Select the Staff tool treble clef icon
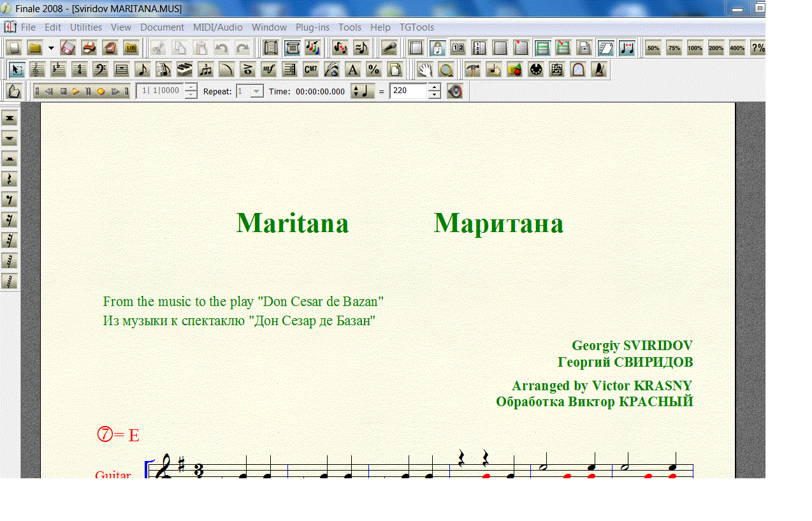The image size is (812, 521). 38,70
